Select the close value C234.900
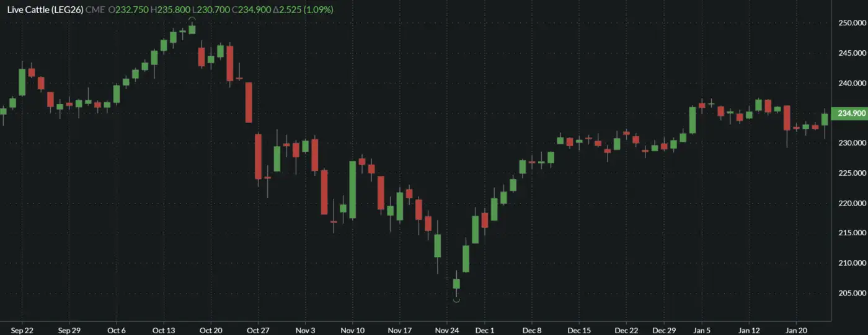The height and width of the screenshot is (335, 868). coord(251,10)
